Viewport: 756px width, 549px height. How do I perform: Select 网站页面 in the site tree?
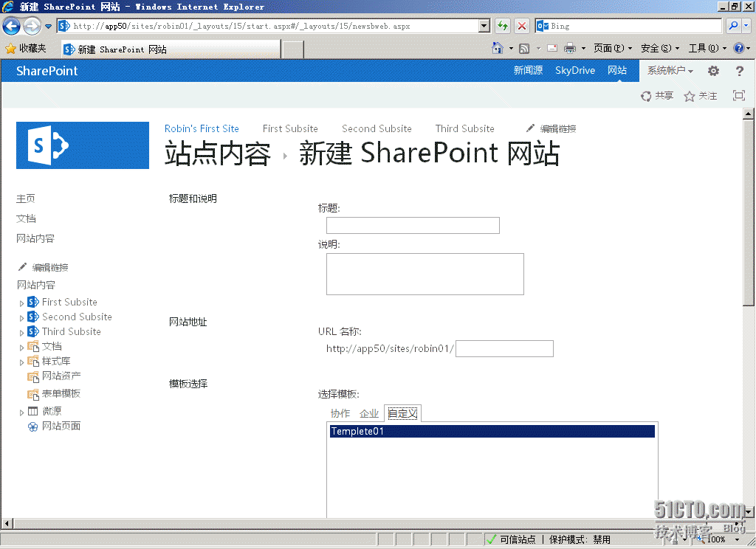tap(61, 426)
